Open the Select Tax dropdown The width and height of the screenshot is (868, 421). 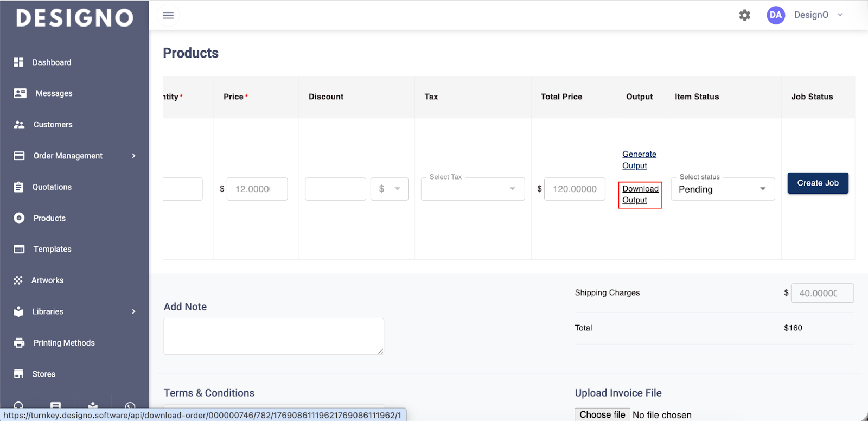click(x=473, y=189)
